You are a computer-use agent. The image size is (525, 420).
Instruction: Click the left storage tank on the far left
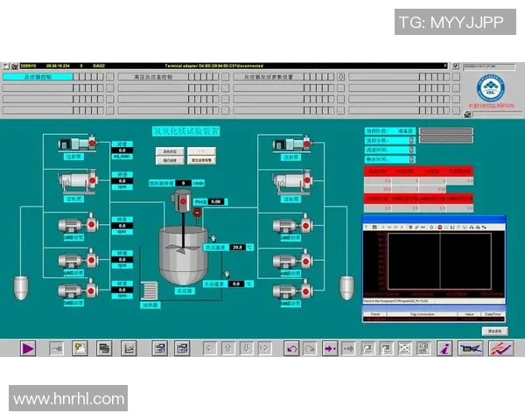(x=22, y=288)
